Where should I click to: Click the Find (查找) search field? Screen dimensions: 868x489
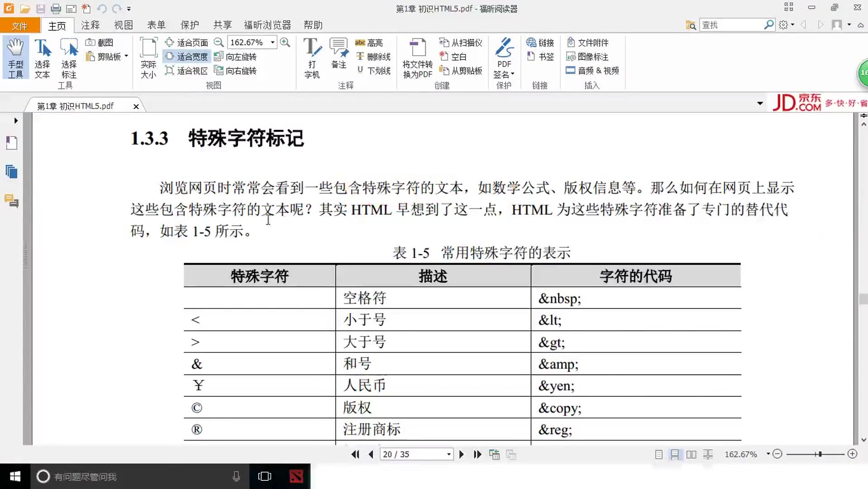tap(731, 25)
